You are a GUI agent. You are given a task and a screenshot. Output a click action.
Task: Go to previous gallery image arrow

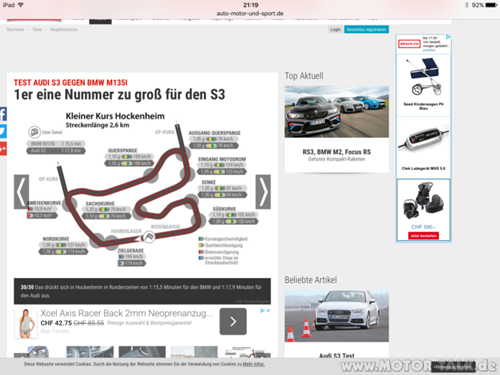tap(21, 192)
